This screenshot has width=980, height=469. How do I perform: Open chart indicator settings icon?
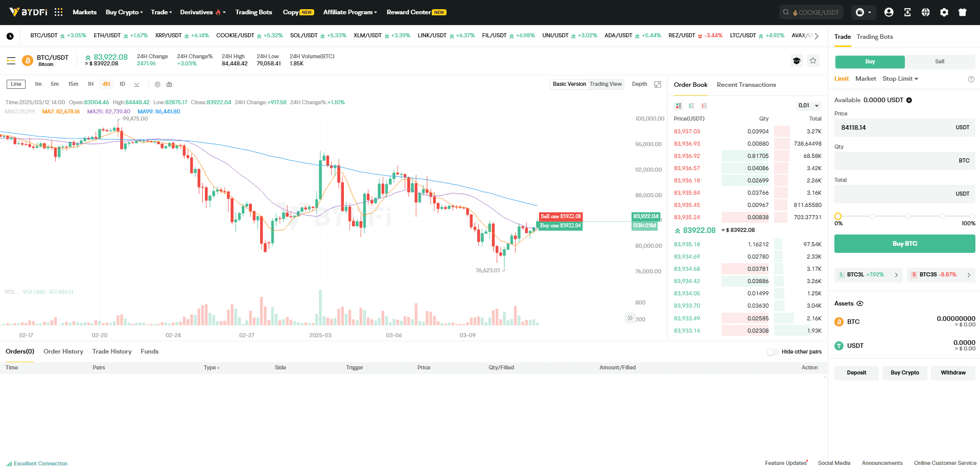pyautogui.click(x=157, y=84)
